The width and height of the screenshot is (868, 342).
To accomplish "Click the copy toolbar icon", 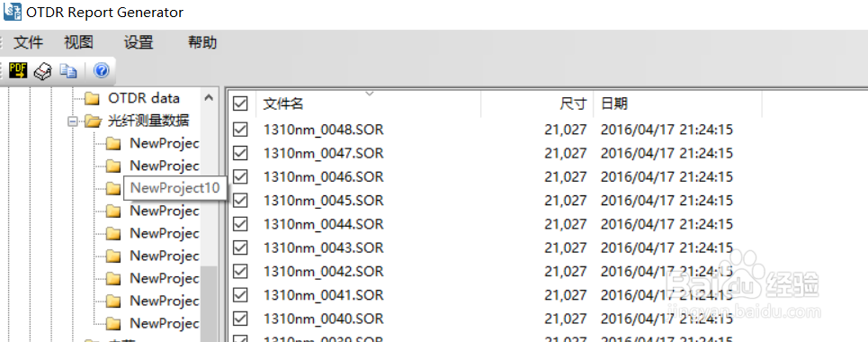I will tap(68, 71).
